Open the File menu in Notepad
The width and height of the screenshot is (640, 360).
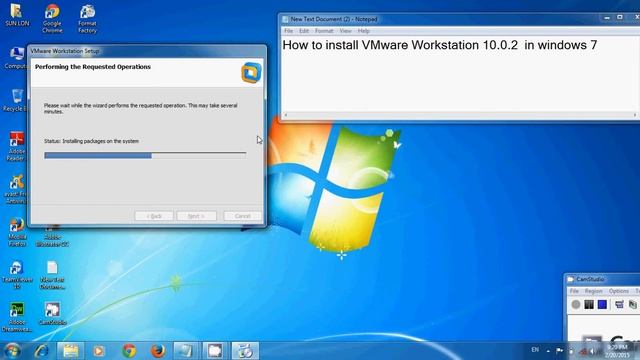tap(289, 31)
